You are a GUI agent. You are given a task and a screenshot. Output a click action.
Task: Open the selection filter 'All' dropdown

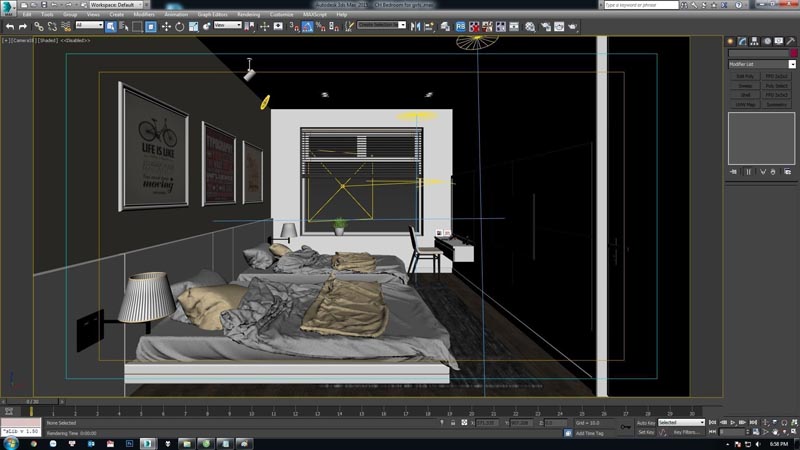[x=88, y=26]
